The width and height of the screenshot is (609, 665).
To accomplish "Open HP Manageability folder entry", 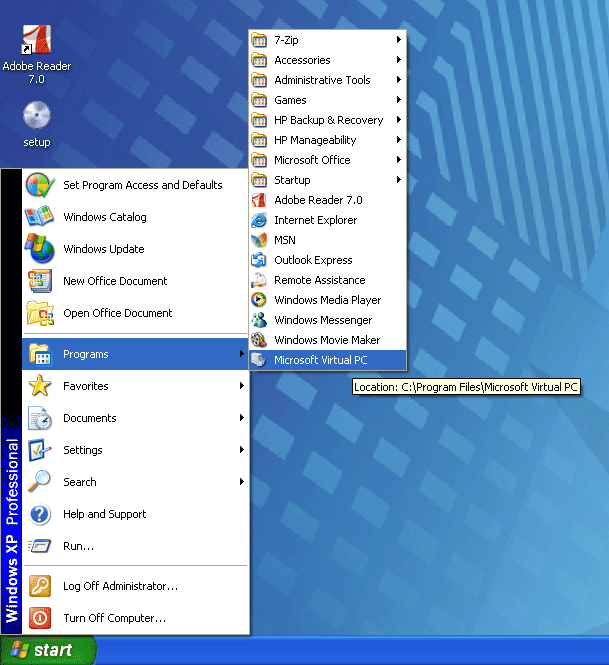I will [x=327, y=140].
